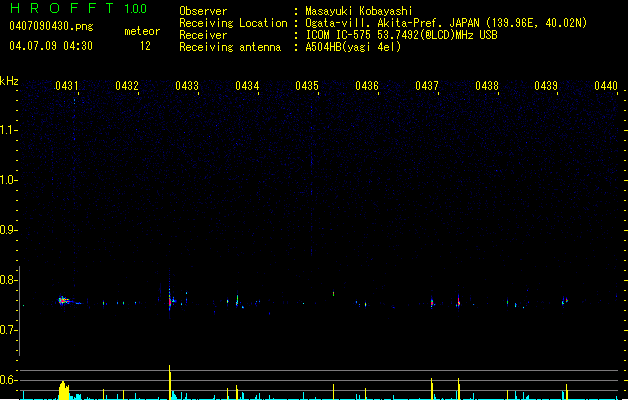Image resolution: width=629 pixels, height=400 pixels.
Task: Click the 0435 time marker
Action: (307, 86)
